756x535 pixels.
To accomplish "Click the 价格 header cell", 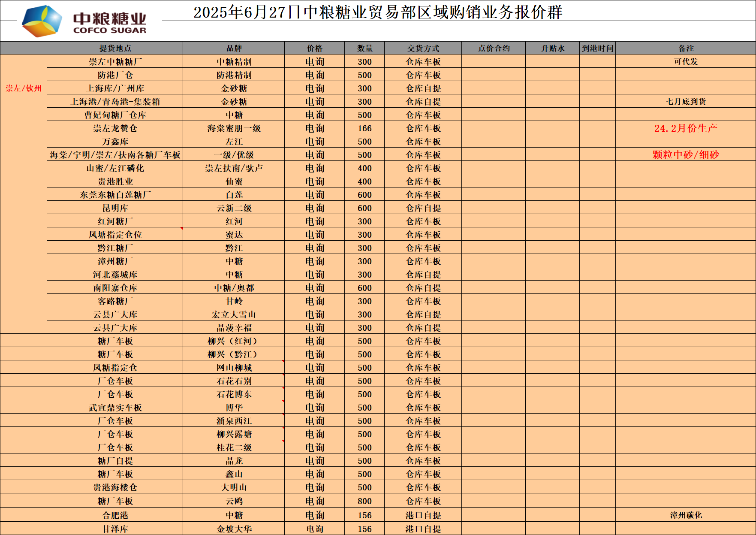I will 314,48.
